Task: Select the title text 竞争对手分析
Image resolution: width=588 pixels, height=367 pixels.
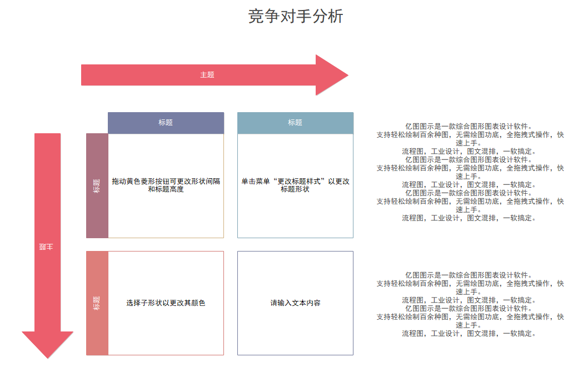Action: 295,17
